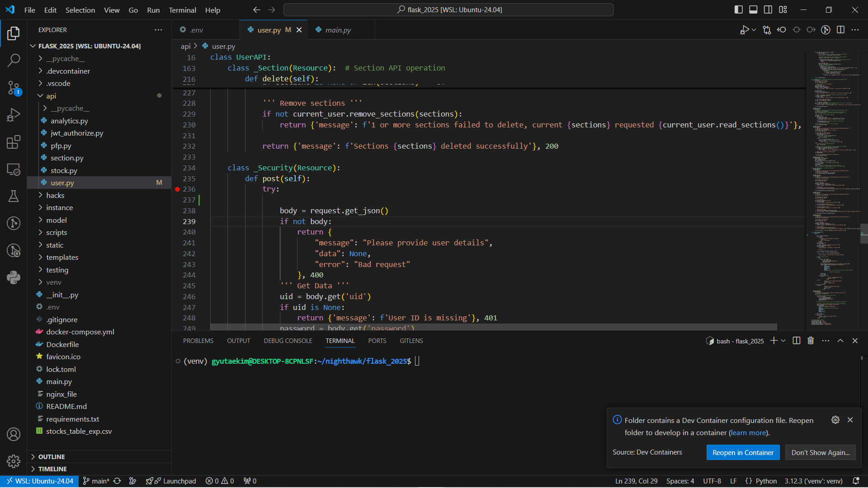Click the command center search box
This screenshot has height=488, width=868.
[x=448, y=9]
